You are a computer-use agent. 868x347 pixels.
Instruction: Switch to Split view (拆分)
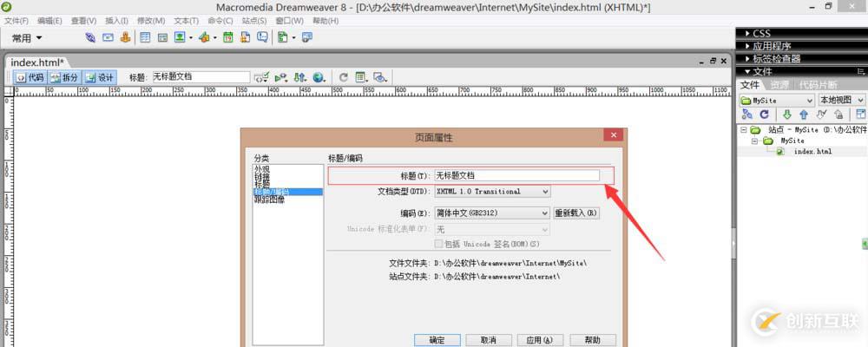pyautogui.click(x=64, y=77)
